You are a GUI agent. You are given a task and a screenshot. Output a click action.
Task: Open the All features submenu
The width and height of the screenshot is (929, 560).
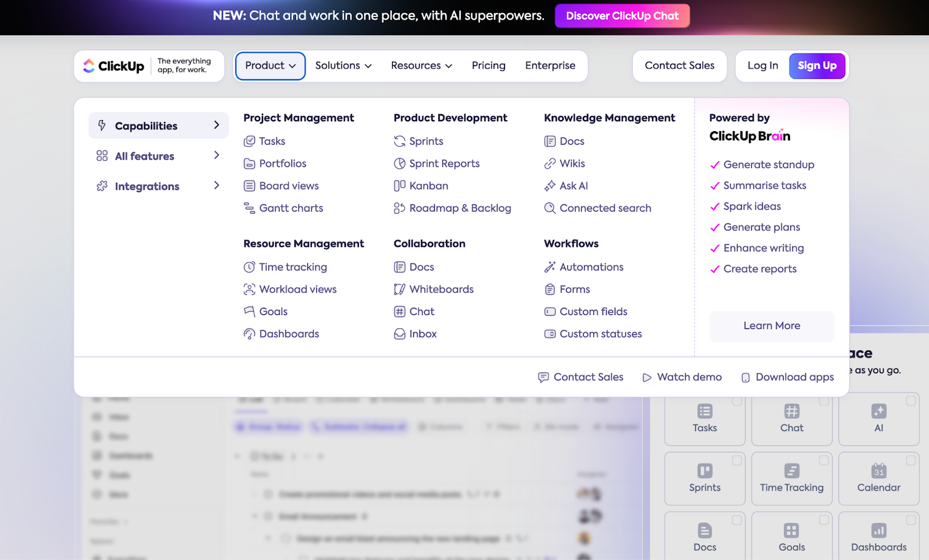[x=158, y=156]
